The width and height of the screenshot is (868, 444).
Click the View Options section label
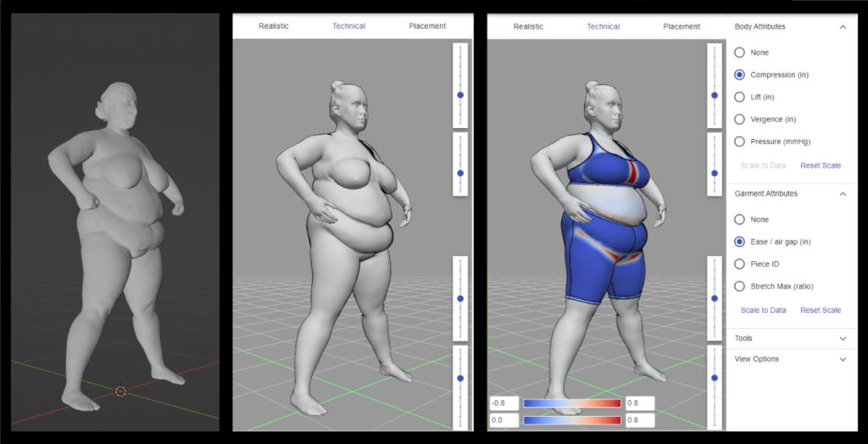point(757,359)
